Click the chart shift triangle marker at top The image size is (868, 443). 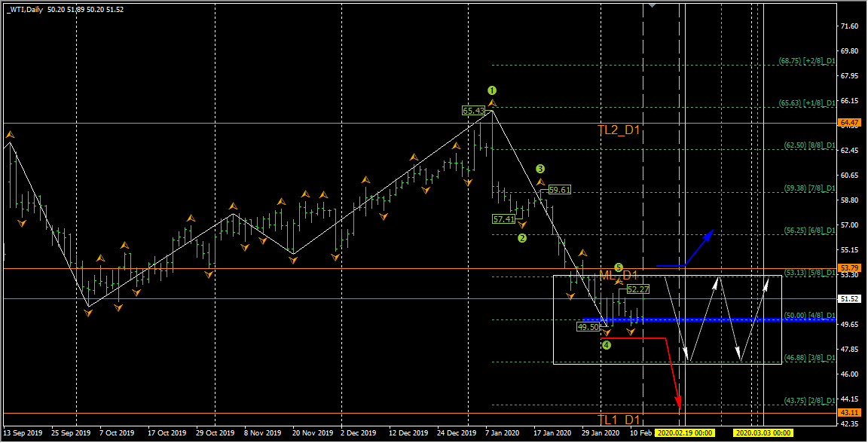coord(652,5)
